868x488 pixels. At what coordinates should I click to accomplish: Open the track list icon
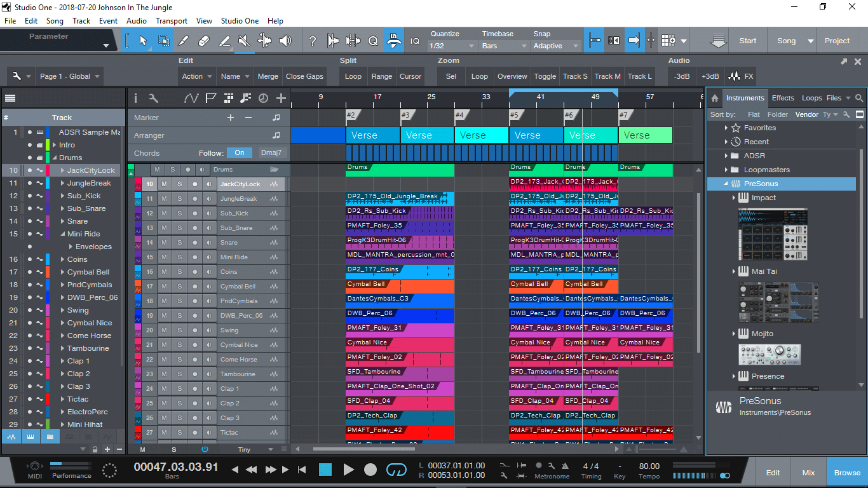pos(10,98)
